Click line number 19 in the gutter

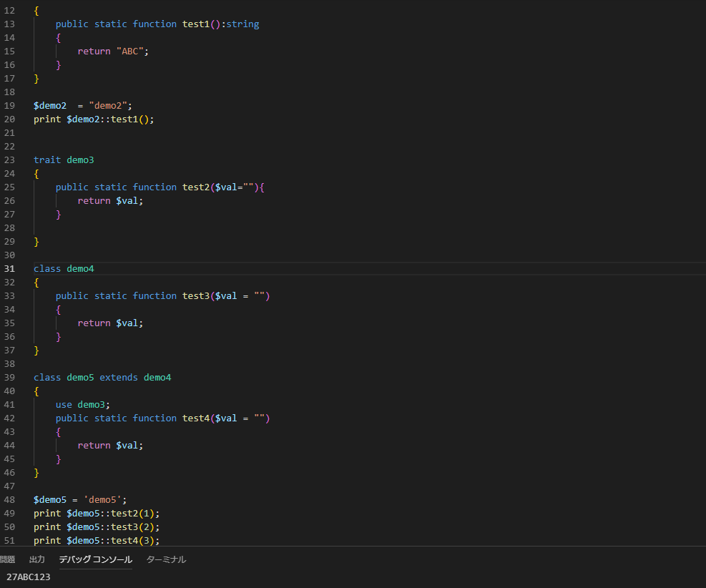click(x=9, y=106)
